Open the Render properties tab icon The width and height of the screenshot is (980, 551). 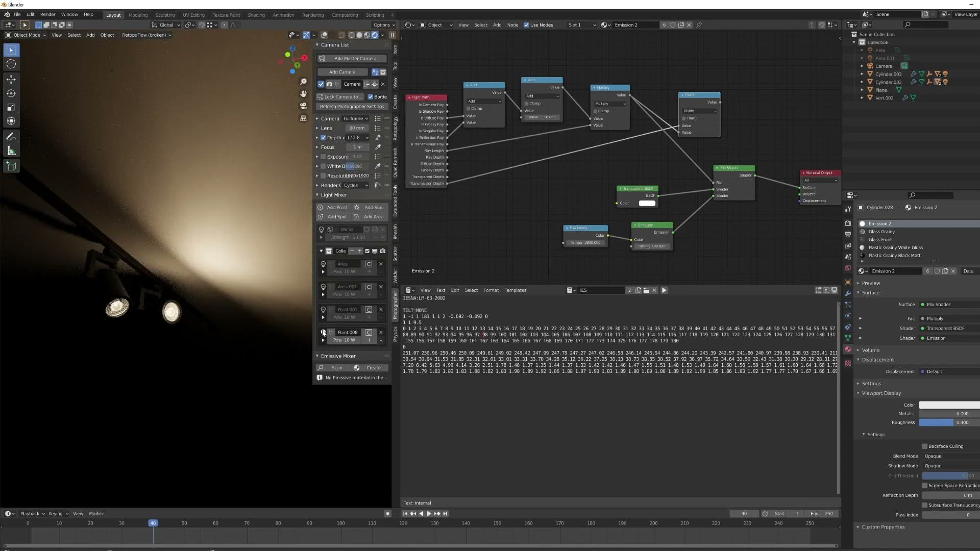pos(848,223)
